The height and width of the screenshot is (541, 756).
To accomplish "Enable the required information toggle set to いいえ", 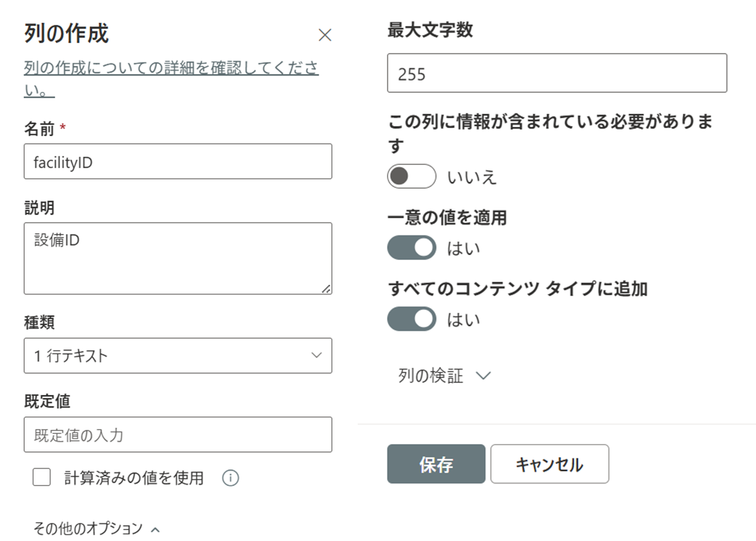I will click(411, 176).
